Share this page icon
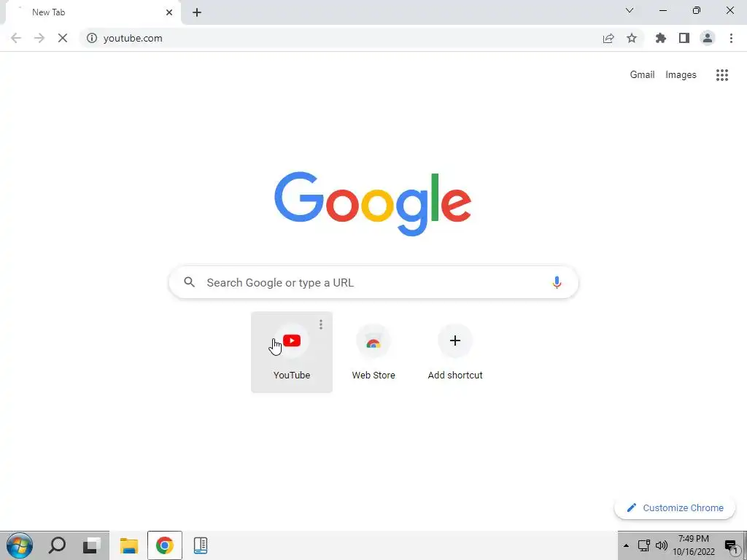This screenshot has height=560, width=747. click(x=608, y=38)
